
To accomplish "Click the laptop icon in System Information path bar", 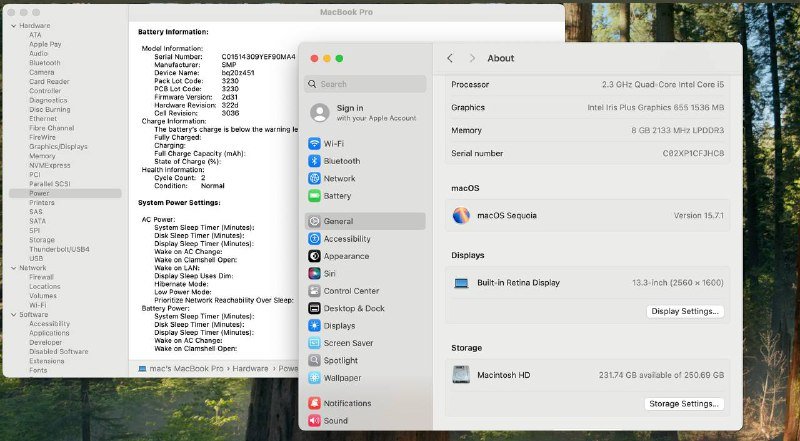I will (142, 368).
